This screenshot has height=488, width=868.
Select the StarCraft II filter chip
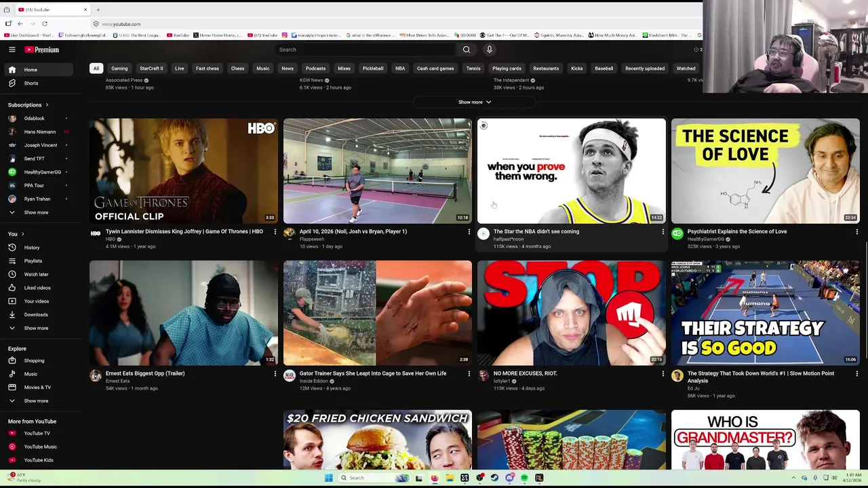click(151, 68)
